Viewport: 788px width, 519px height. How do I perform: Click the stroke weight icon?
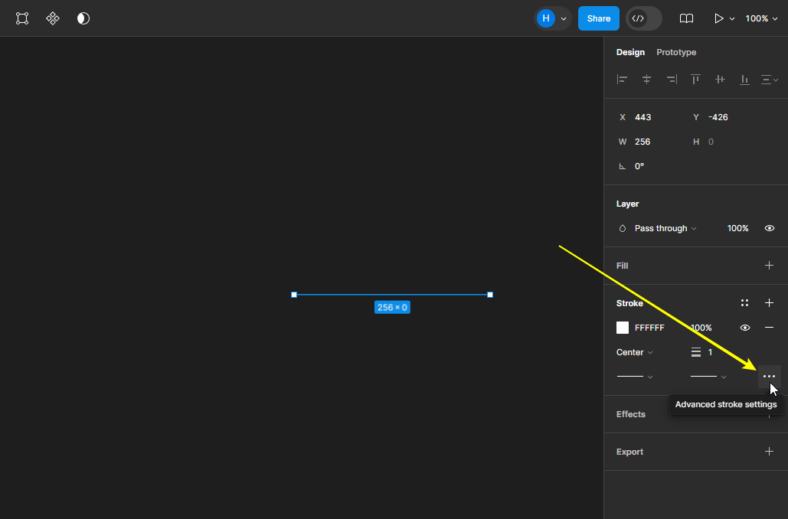click(696, 352)
